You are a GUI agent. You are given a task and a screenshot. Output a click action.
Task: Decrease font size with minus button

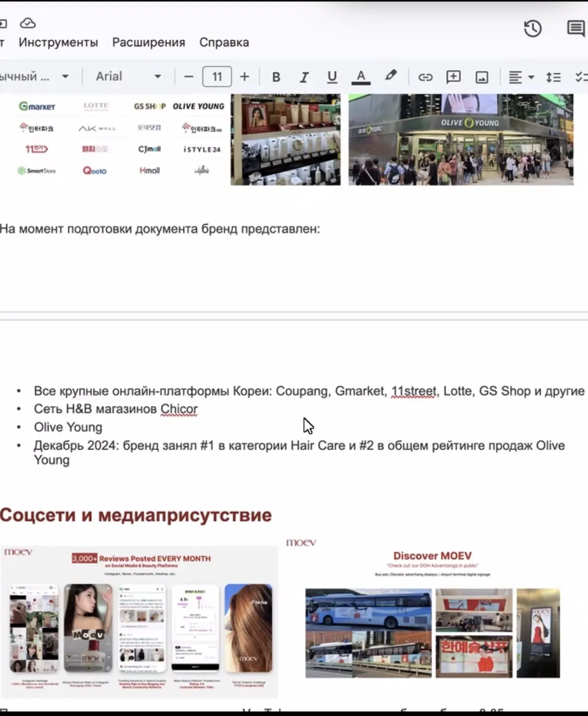[189, 77]
